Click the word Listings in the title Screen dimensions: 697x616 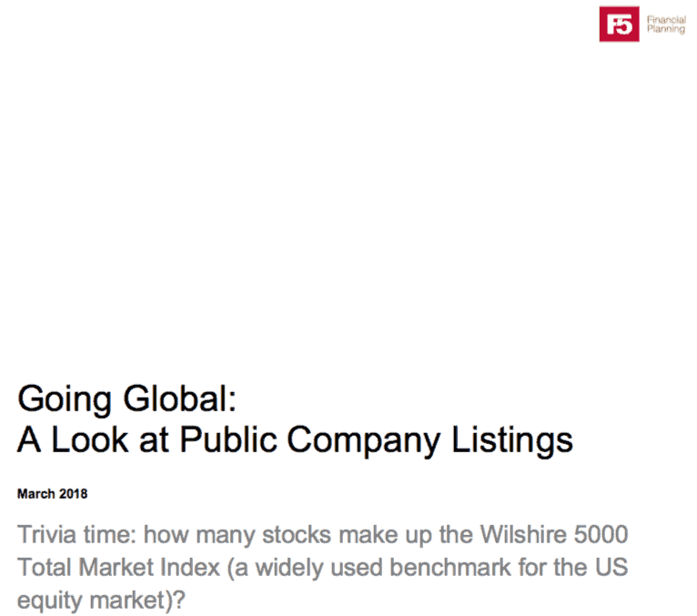click(512, 440)
